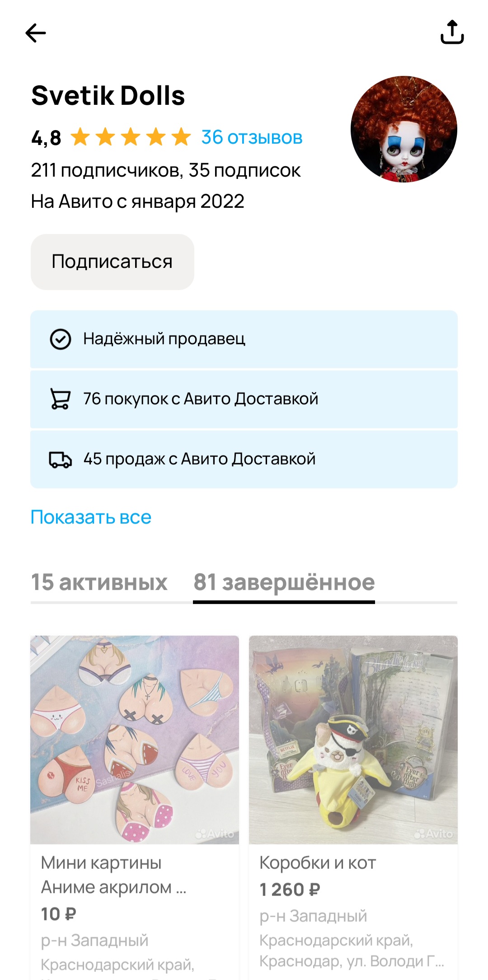Tap the shopping cart purchases icon

[x=61, y=399]
